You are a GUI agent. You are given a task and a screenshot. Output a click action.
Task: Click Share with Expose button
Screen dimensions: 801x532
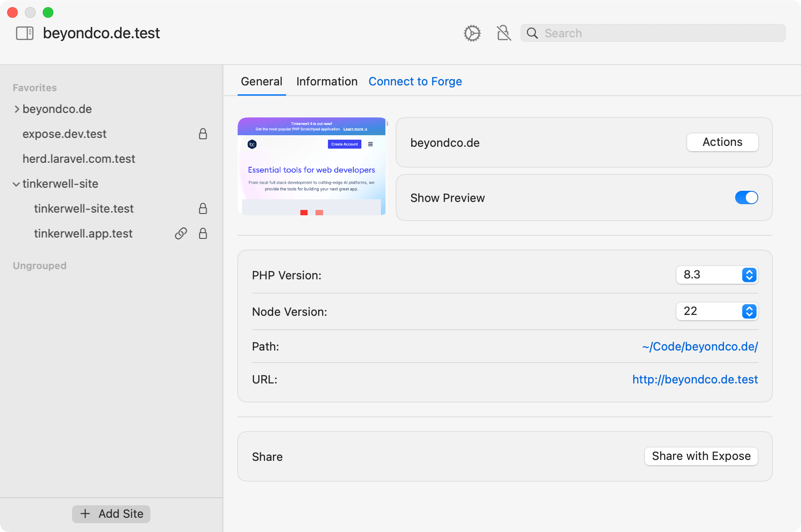coord(701,456)
